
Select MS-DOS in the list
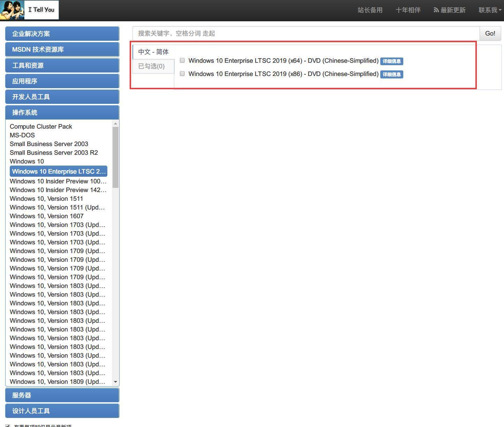point(22,135)
